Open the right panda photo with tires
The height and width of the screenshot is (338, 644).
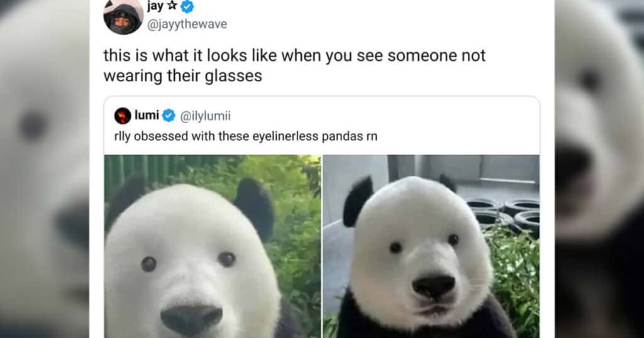tap(431, 246)
